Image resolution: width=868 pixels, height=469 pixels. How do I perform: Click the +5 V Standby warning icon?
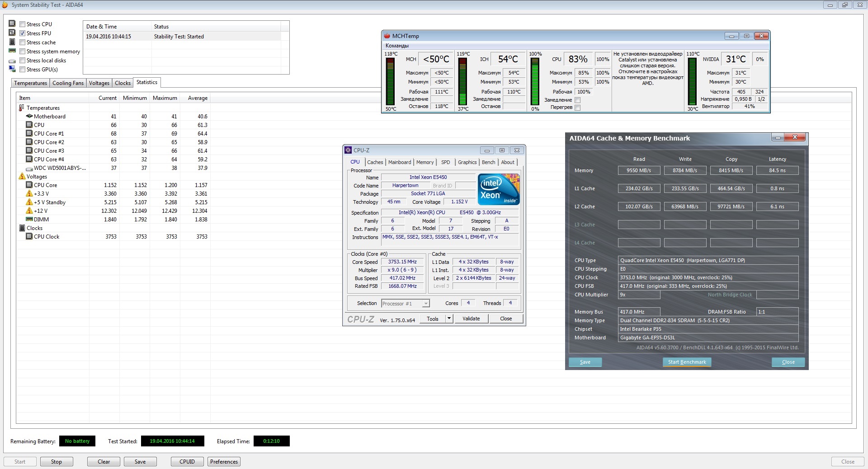(x=29, y=202)
